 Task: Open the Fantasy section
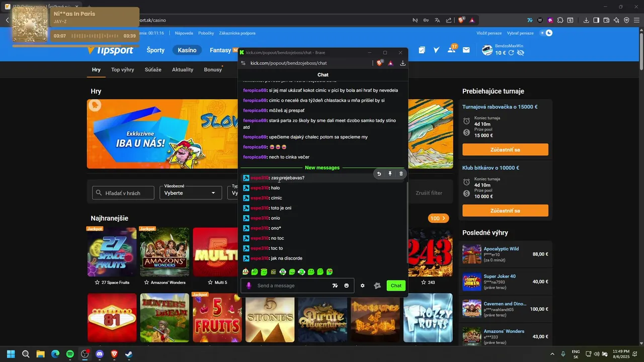pos(220,50)
